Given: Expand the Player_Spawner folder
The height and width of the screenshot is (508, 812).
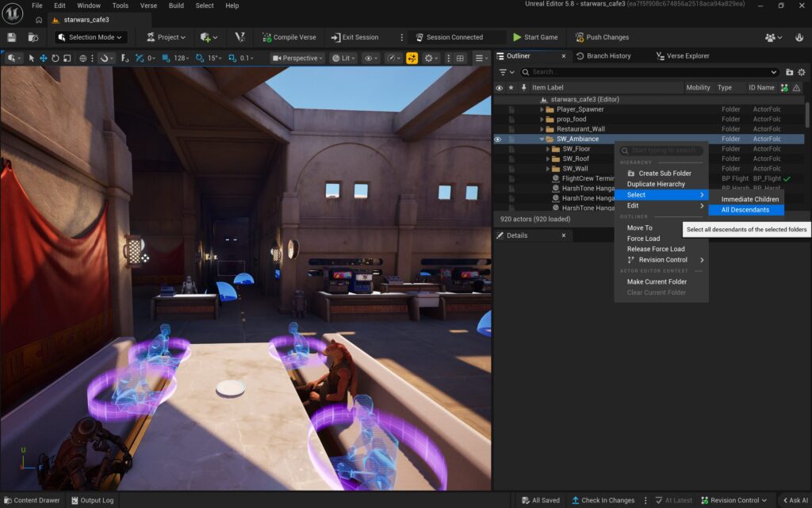Looking at the screenshot, I should point(542,109).
